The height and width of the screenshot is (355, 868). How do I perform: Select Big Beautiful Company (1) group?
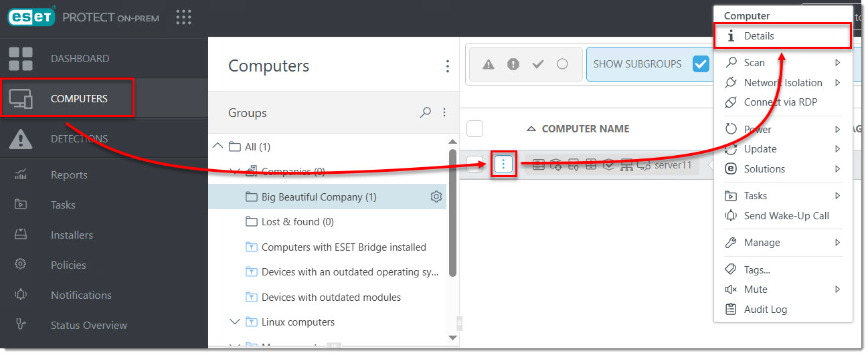point(319,197)
